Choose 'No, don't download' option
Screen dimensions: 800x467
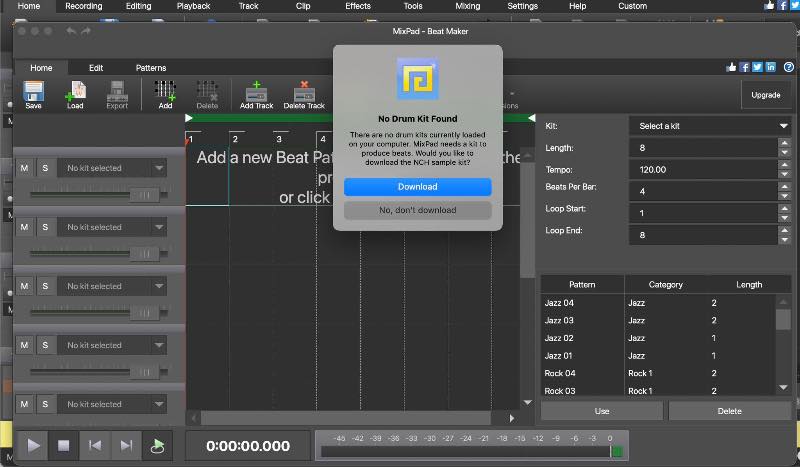417,210
